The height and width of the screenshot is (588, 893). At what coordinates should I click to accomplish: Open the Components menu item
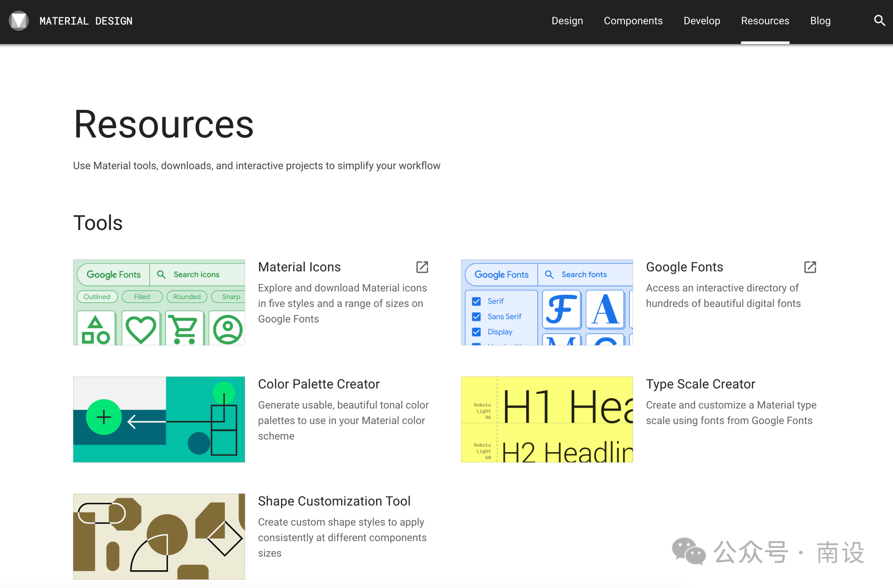click(633, 21)
